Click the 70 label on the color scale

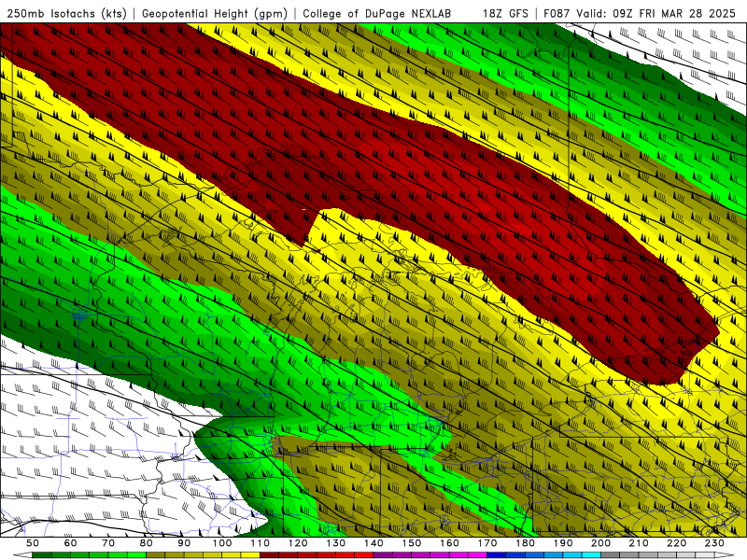pyautogui.click(x=108, y=543)
